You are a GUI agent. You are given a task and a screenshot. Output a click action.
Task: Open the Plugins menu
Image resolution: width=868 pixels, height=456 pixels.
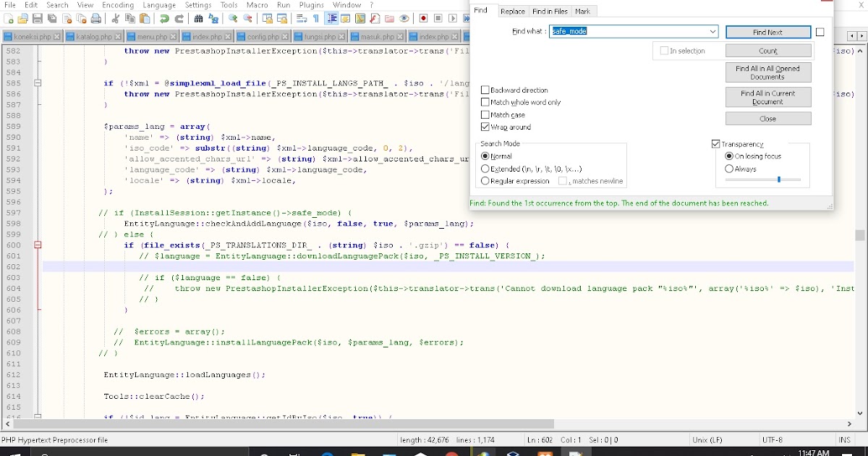(x=312, y=5)
